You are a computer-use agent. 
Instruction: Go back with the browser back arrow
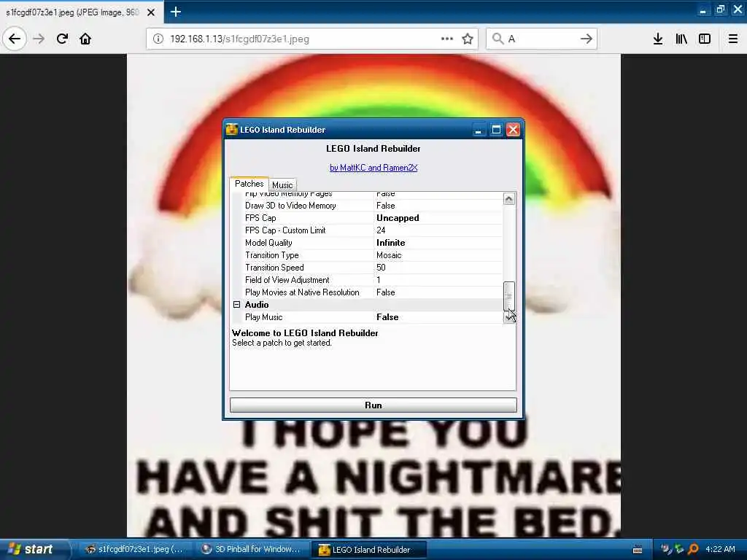tap(15, 39)
